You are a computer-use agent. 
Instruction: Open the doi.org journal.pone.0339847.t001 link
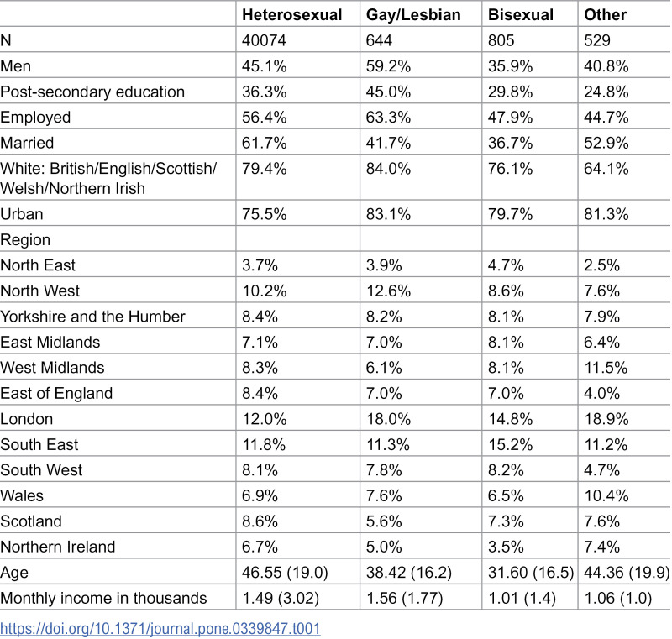[160, 628]
